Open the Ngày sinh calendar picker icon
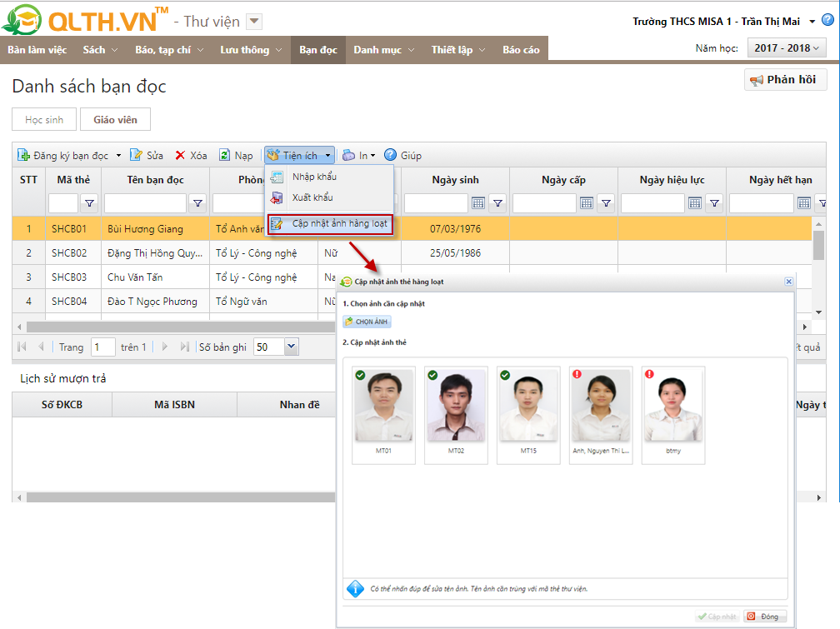The height and width of the screenshot is (629, 840). pyautogui.click(x=478, y=202)
